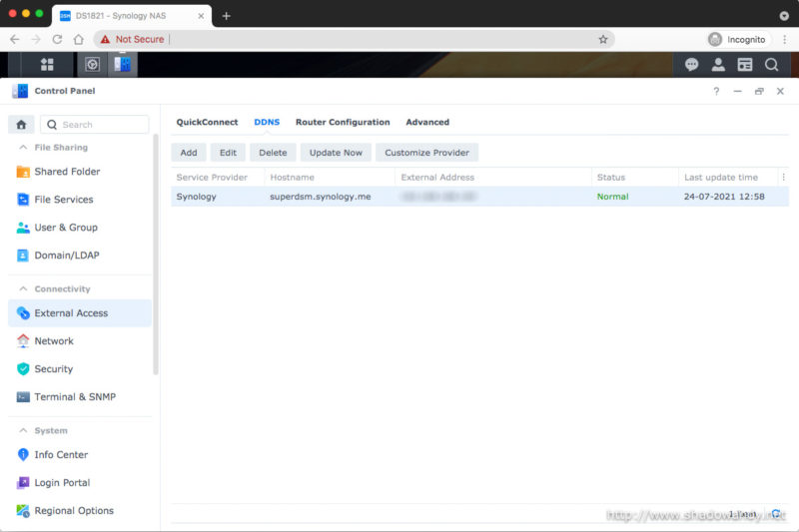Collapse the Connectivity section
The width and height of the screenshot is (799, 532).
pyautogui.click(x=23, y=288)
